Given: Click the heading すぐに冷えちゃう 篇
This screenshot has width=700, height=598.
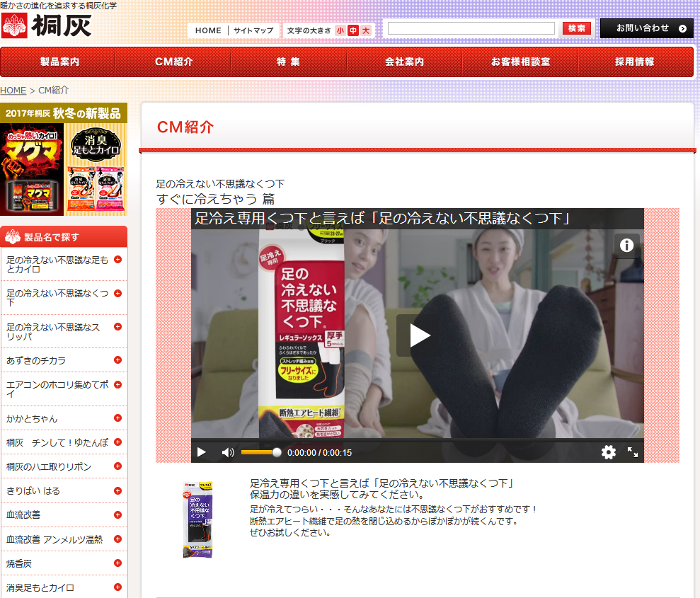Looking at the screenshot, I should (215, 199).
